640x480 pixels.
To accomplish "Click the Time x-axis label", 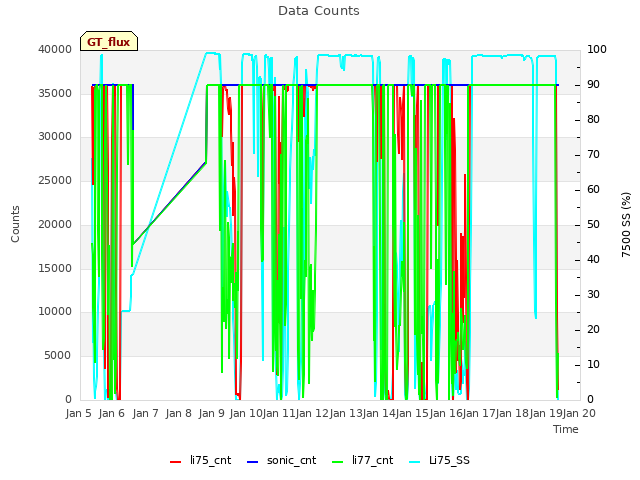I will 566,429.
